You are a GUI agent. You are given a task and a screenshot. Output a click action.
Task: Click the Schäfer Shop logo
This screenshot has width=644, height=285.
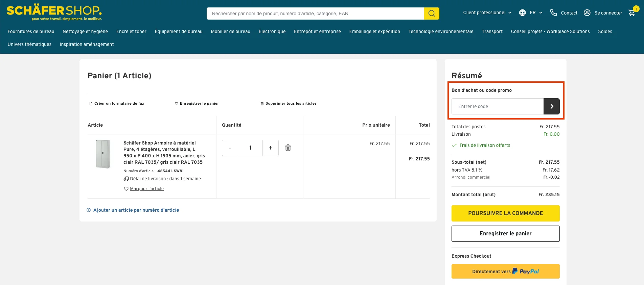54,12
